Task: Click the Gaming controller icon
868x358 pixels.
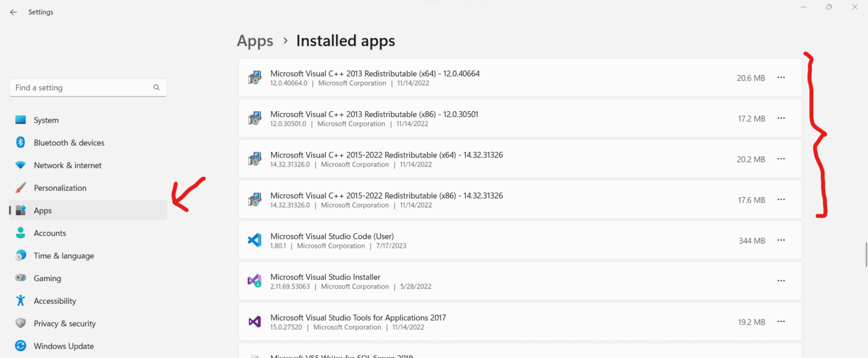Action: (21, 278)
